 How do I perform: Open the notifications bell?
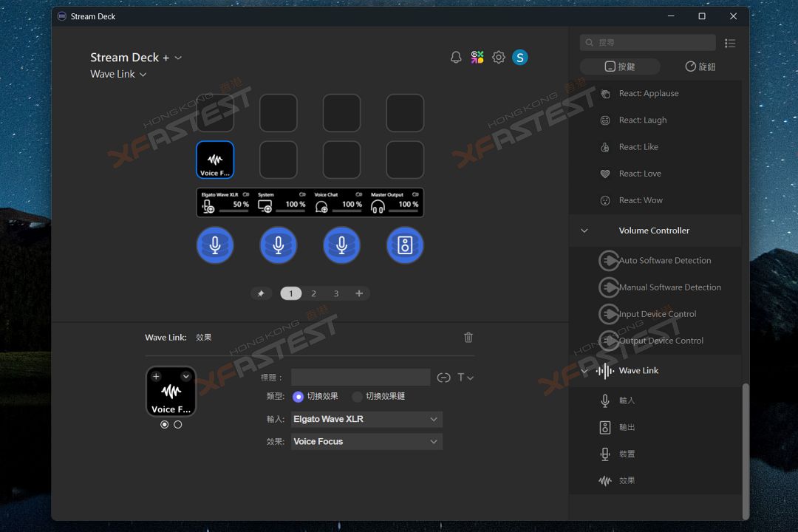coord(456,58)
